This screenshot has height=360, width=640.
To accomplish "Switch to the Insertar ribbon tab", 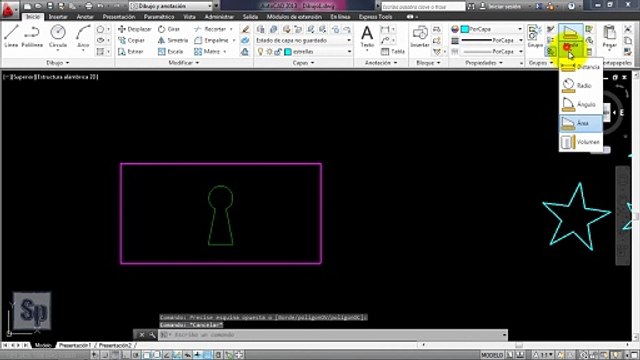I will tap(58, 17).
